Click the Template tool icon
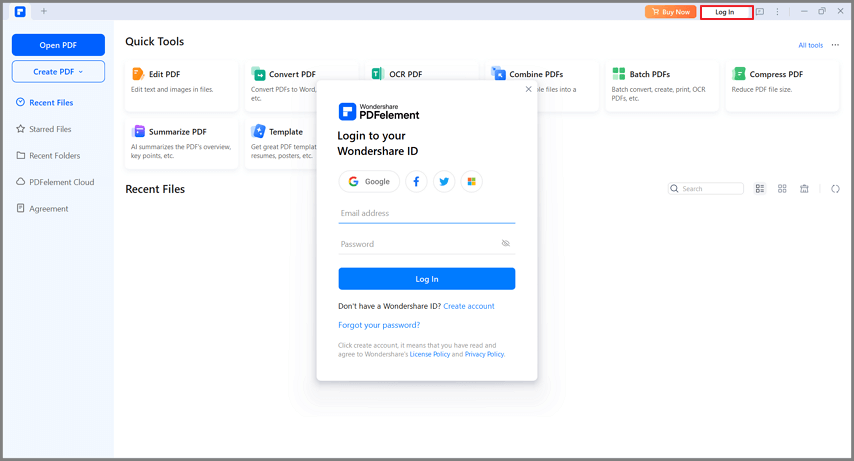Image resolution: width=854 pixels, height=461 pixels. pos(258,131)
